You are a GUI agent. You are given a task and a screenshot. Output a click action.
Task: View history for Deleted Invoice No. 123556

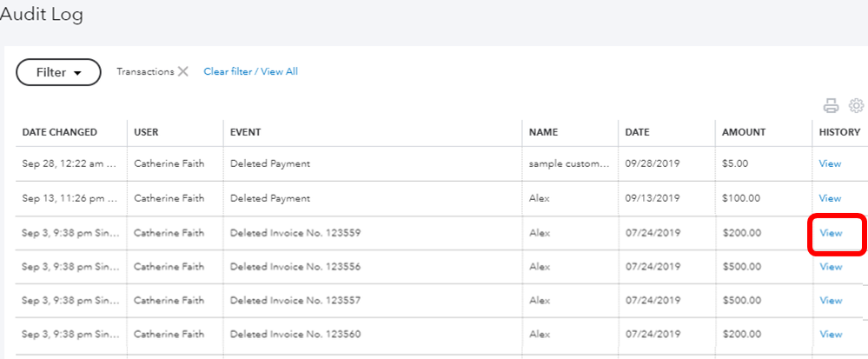coord(831,267)
